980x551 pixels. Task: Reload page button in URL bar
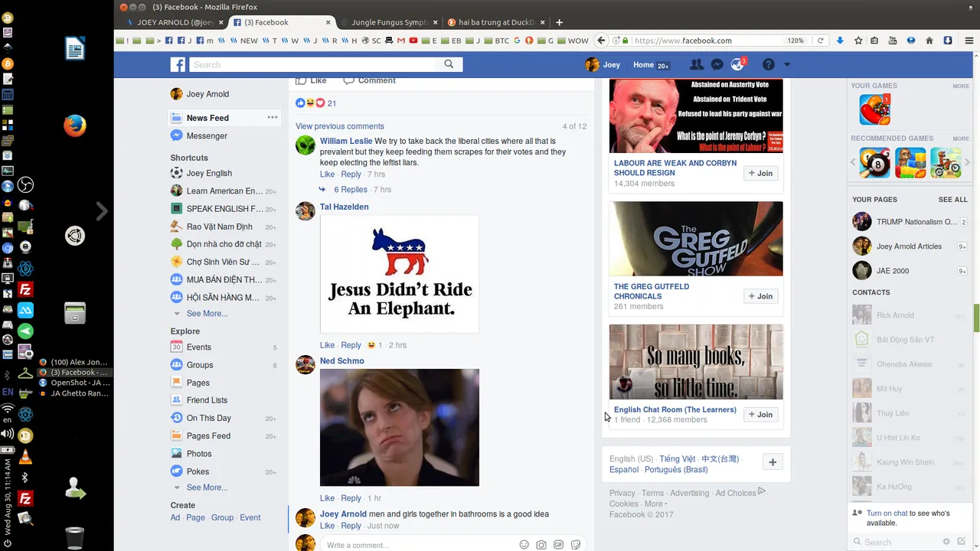click(x=821, y=41)
